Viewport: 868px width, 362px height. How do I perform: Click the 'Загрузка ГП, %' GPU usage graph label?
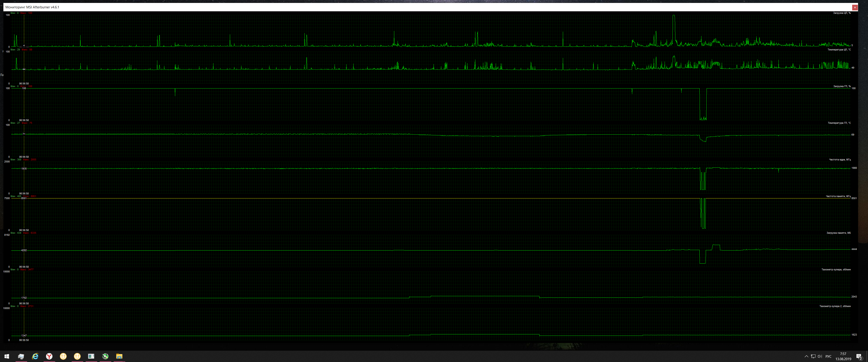842,86
